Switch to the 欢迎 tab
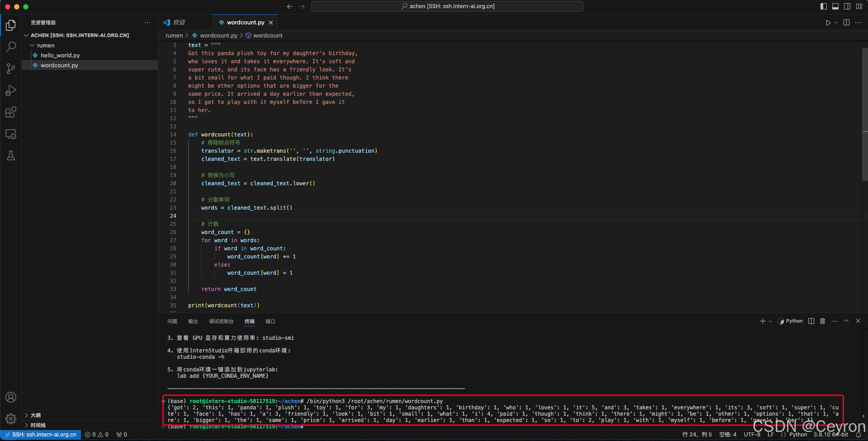Screen dimensions: 868x441 click(180, 22)
